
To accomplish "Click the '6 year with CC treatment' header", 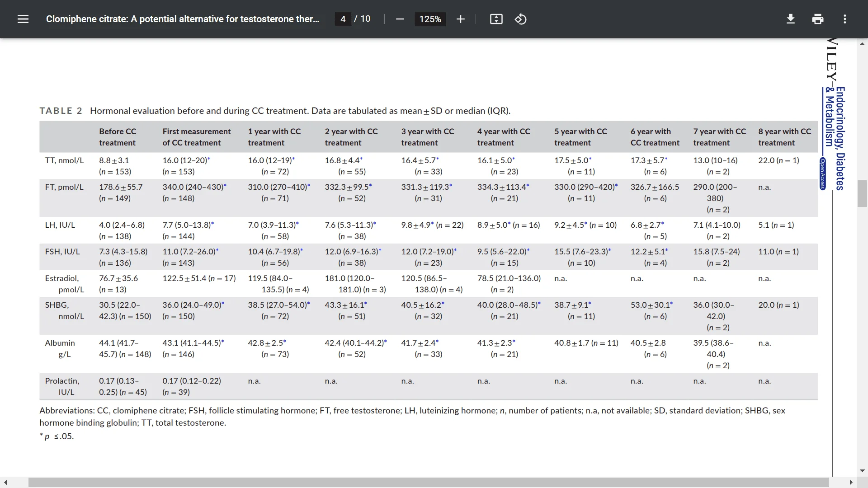I will [655, 137].
